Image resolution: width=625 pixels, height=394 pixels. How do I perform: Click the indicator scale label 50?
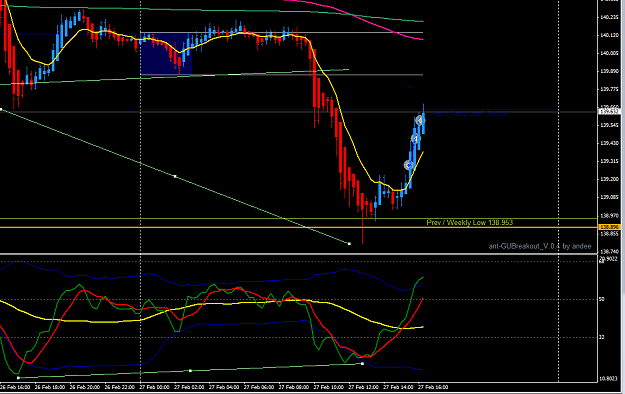tap(601, 299)
